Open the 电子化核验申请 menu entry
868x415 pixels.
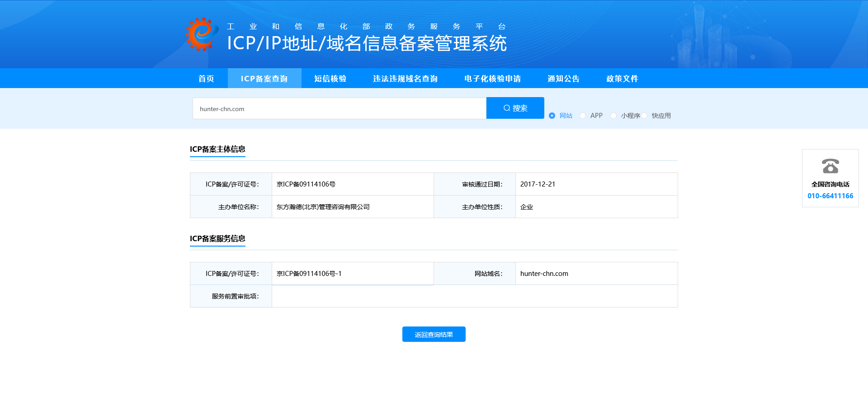coord(491,78)
